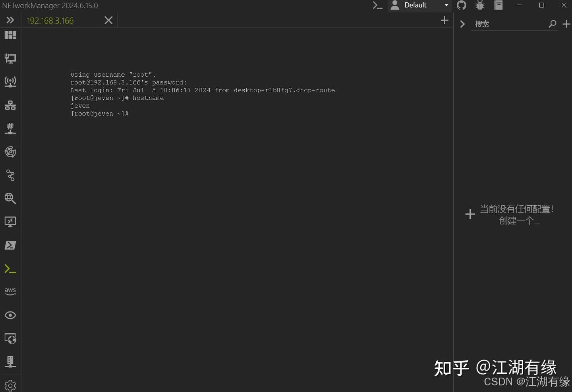Screen dimensions: 572x392
Task: Select the DNS Lookup tool
Action: point(10,199)
